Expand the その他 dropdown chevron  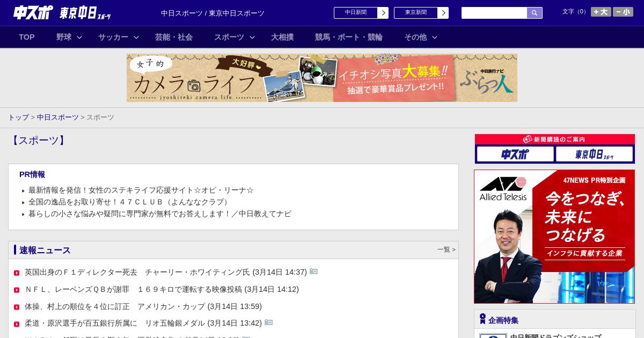[x=435, y=37]
